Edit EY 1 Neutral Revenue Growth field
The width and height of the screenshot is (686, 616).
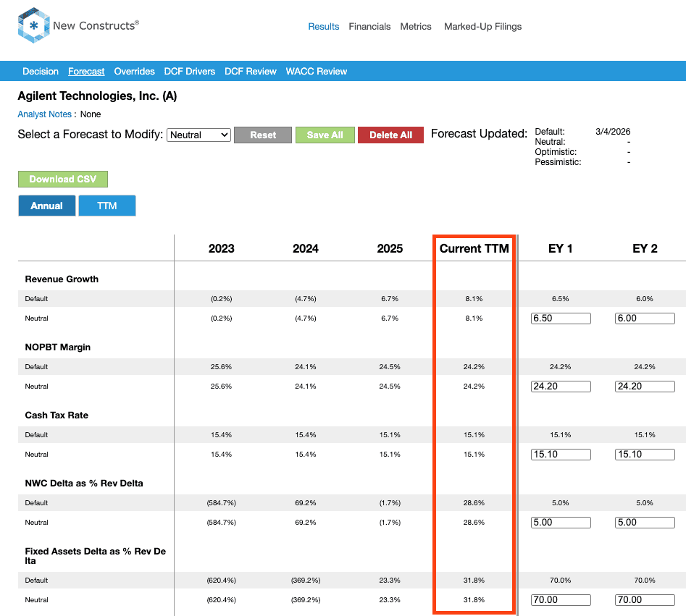(561, 318)
